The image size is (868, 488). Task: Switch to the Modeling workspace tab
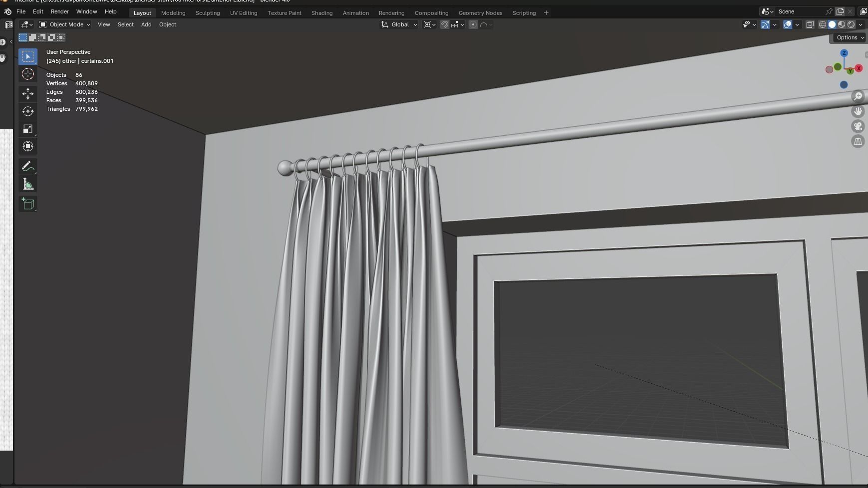[x=173, y=13]
